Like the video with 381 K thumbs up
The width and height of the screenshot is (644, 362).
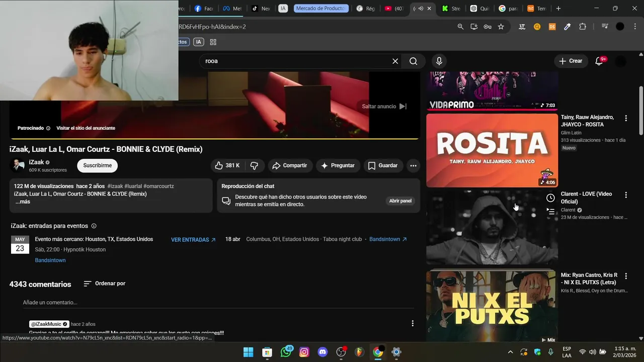(227, 165)
